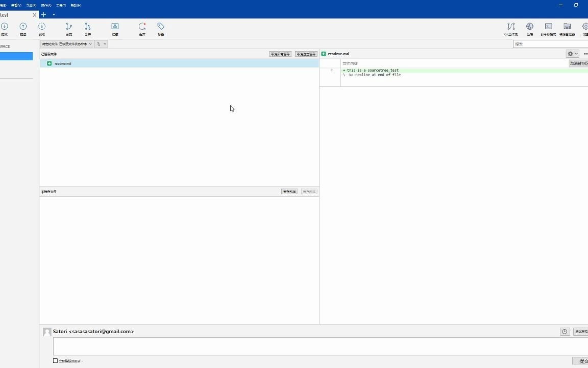Open the Tools (T) menu
The height and width of the screenshot is (368, 588).
click(x=61, y=5)
